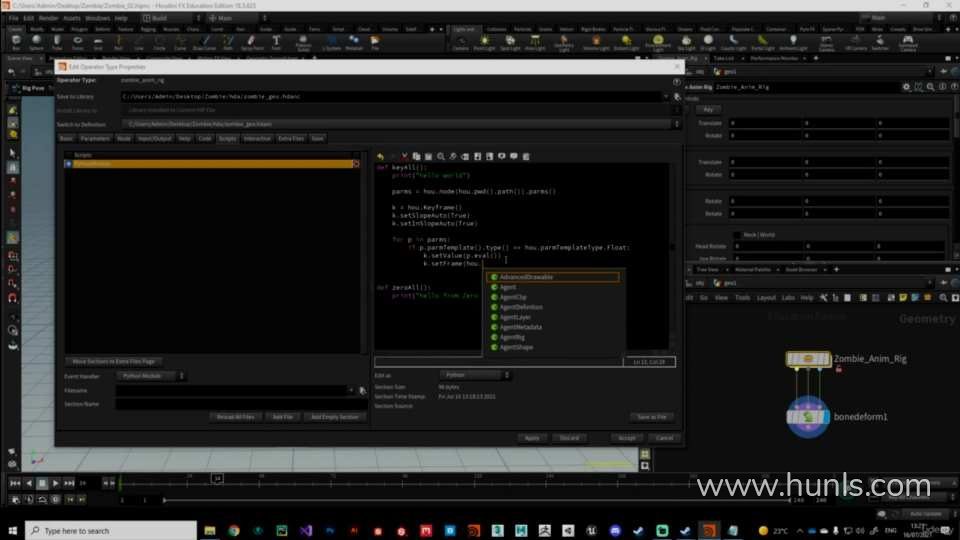Click the sticky note icon in network toolbar
Screen dimensions: 960x540
tap(903, 298)
